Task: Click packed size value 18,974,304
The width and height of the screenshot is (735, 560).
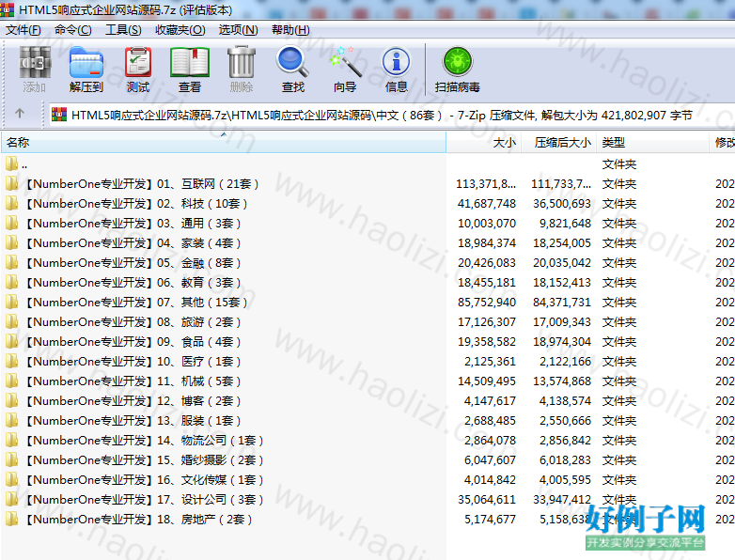Action: tap(562, 342)
